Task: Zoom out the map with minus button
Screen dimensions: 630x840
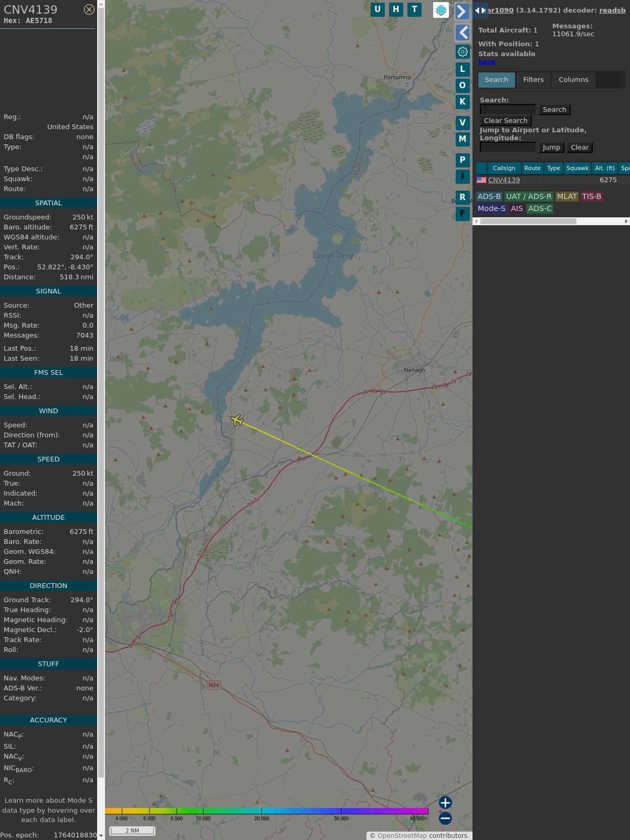Action: (x=445, y=818)
